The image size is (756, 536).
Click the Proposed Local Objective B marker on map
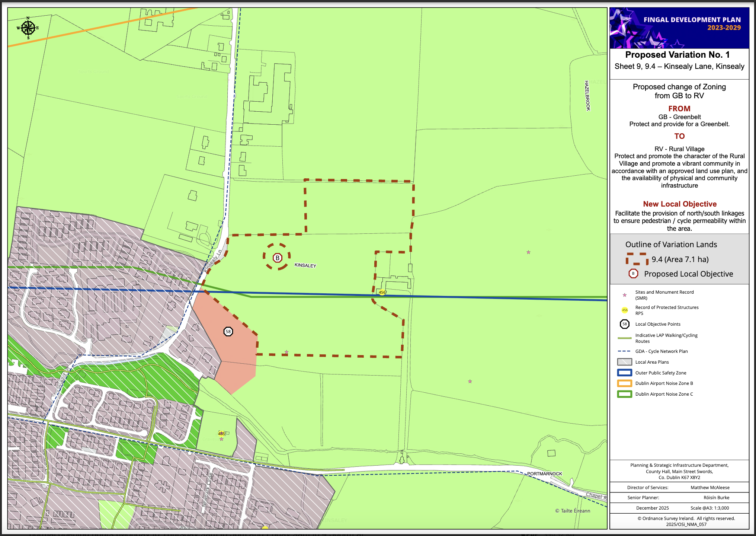pos(277,258)
